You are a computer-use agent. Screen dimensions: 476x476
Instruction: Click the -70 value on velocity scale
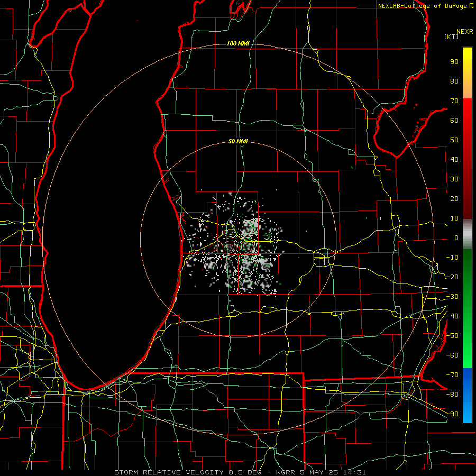pos(452,375)
